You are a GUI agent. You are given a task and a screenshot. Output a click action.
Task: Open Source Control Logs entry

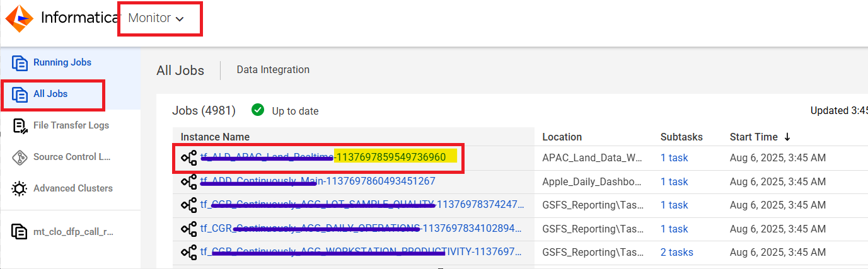click(x=73, y=157)
